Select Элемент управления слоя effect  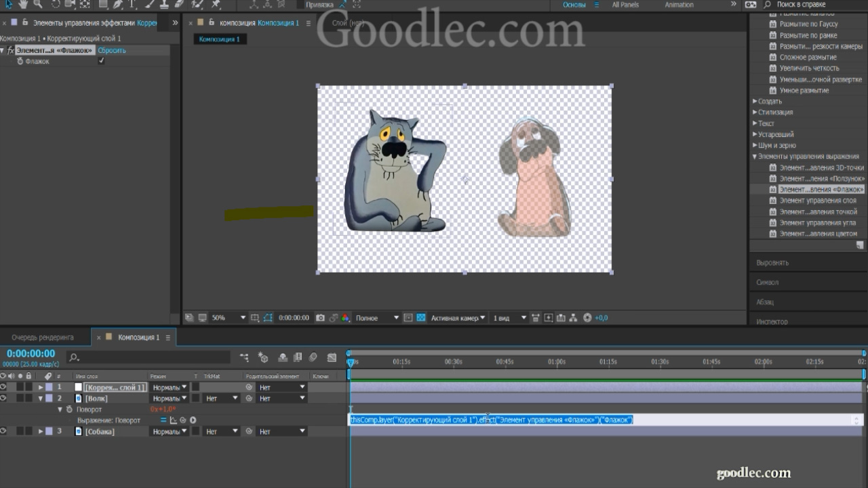(817, 201)
